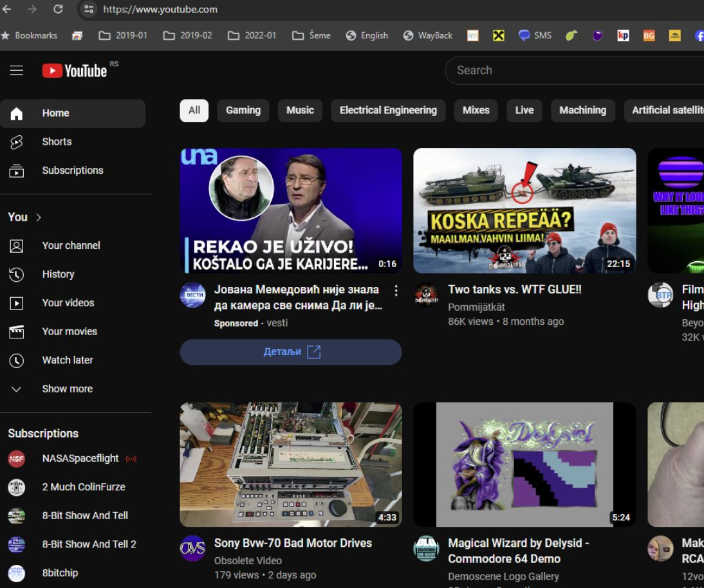Viewport: 704px width, 588px height.
Task: Select Artificial satellite filter chip
Action: (x=665, y=111)
